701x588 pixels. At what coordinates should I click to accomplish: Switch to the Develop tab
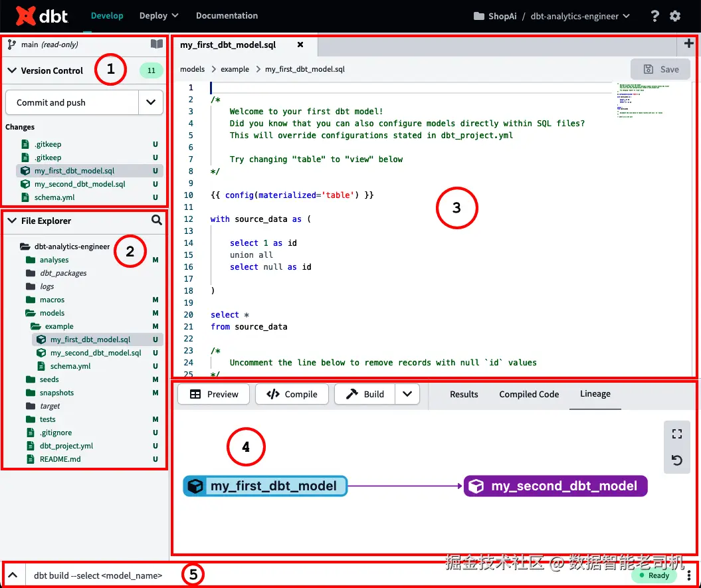[107, 16]
